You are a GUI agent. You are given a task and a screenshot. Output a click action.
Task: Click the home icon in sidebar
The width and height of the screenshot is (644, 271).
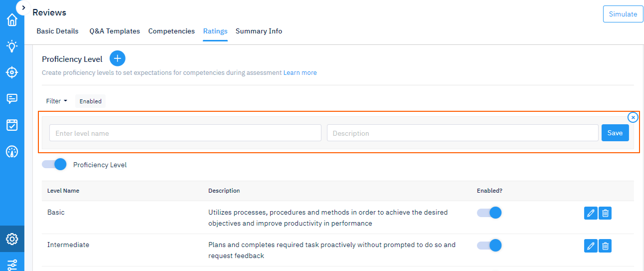tap(12, 20)
